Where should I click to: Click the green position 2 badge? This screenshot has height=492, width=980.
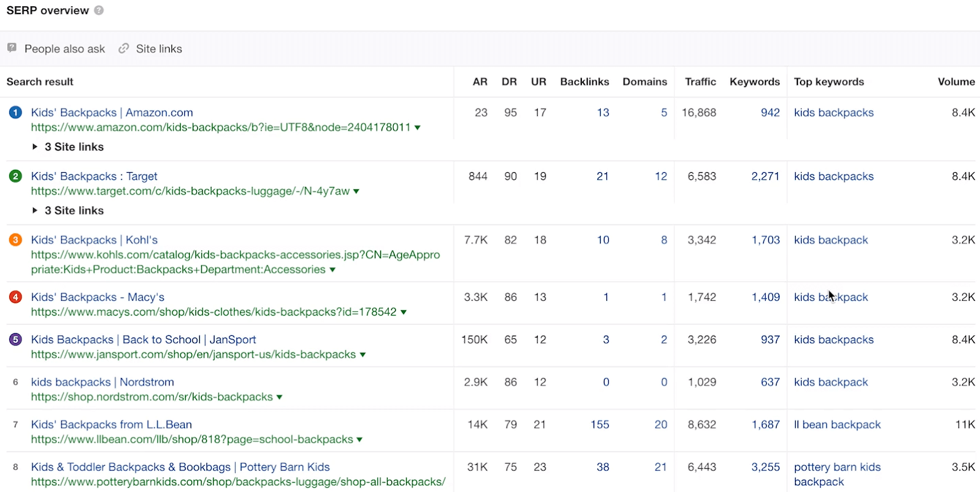tap(15, 176)
